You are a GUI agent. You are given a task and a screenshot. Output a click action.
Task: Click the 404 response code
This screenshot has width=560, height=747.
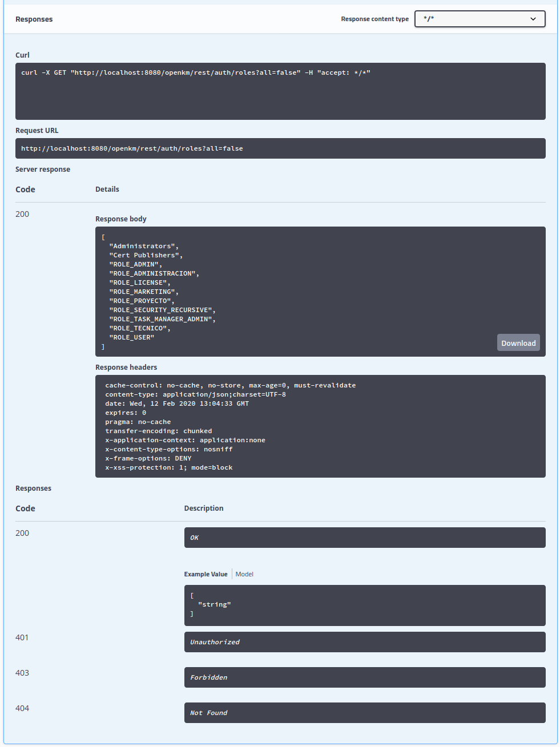(22, 708)
